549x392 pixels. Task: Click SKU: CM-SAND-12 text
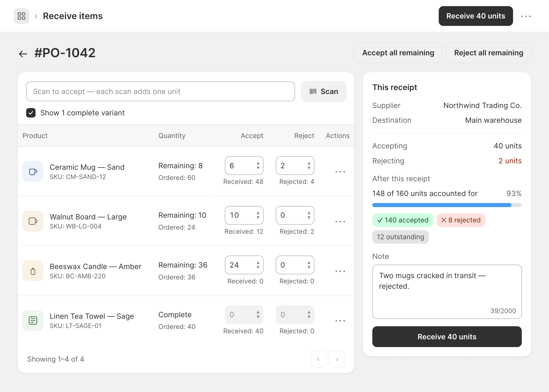78,177
